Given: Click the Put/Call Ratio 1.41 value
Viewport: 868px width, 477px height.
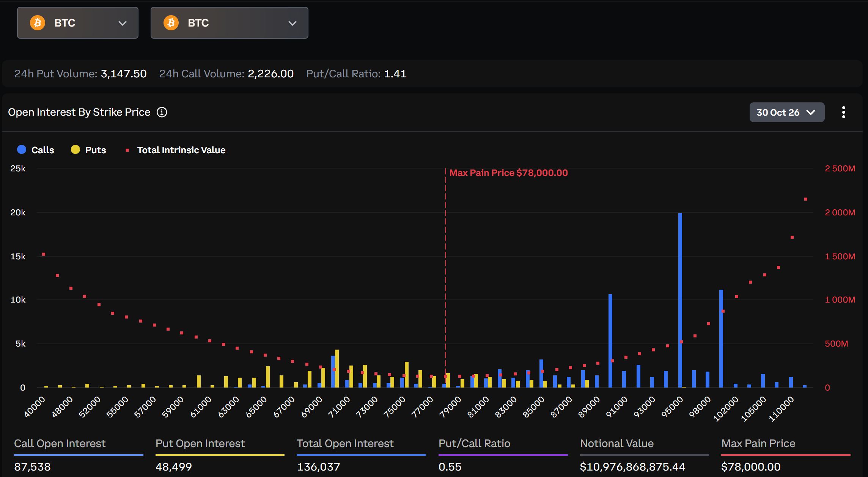Looking at the screenshot, I should point(395,74).
